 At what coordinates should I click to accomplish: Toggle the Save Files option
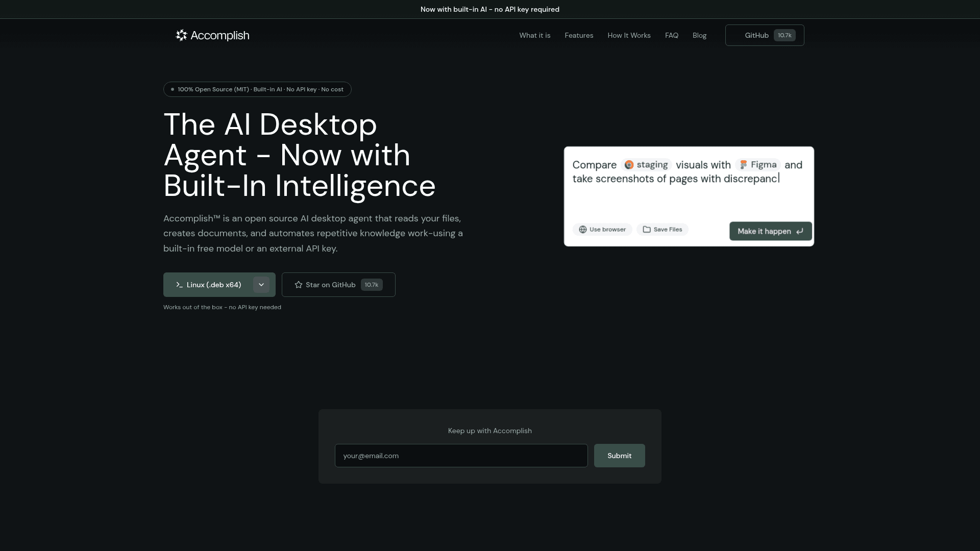(662, 229)
